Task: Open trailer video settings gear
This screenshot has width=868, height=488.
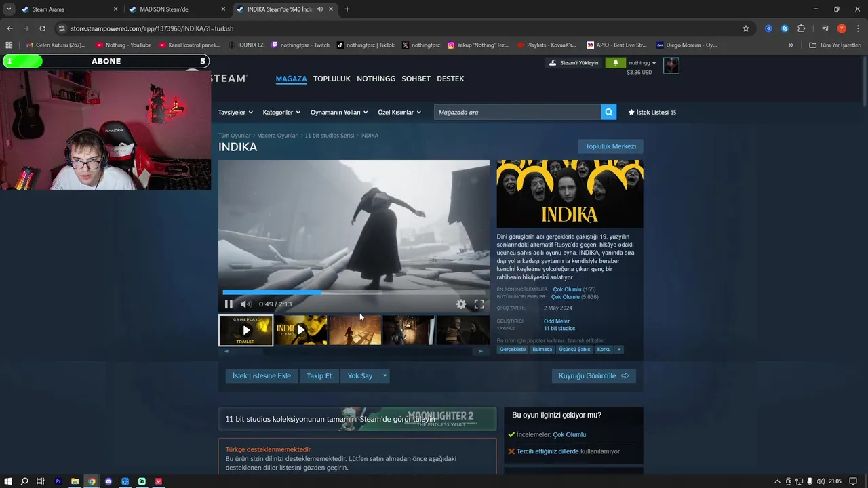Action: pyautogui.click(x=461, y=304)
